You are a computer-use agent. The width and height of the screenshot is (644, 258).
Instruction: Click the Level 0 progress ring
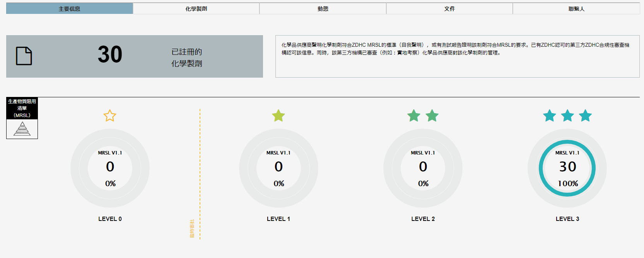110,168
